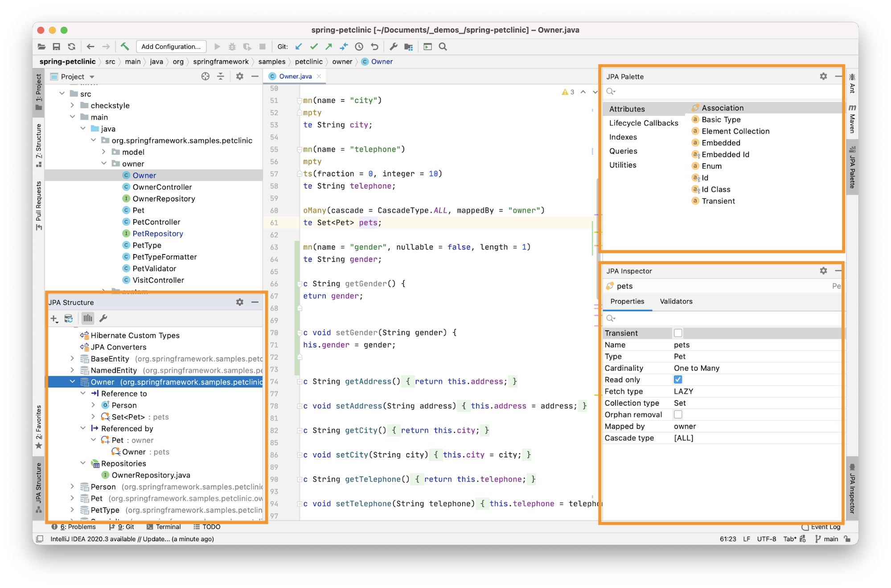Expand the model package
This screenshot has height=588, width=891.
point(104,152)
